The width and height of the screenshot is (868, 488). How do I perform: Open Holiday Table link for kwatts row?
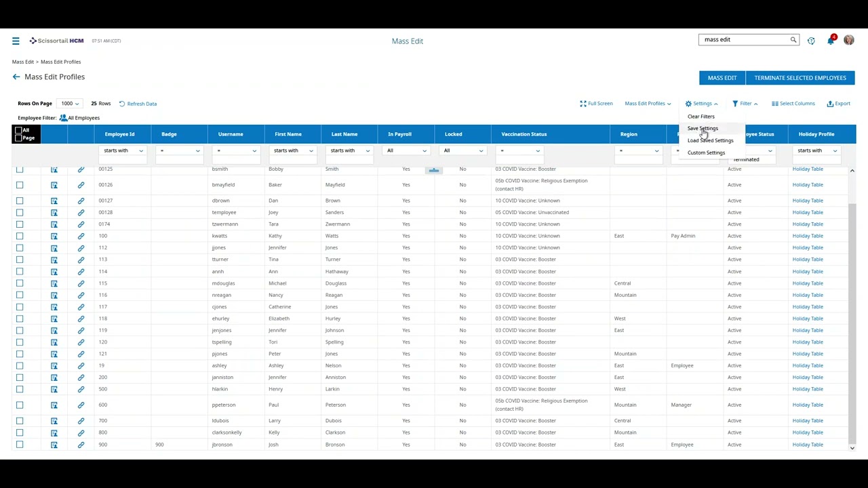[x=808, y=236]
